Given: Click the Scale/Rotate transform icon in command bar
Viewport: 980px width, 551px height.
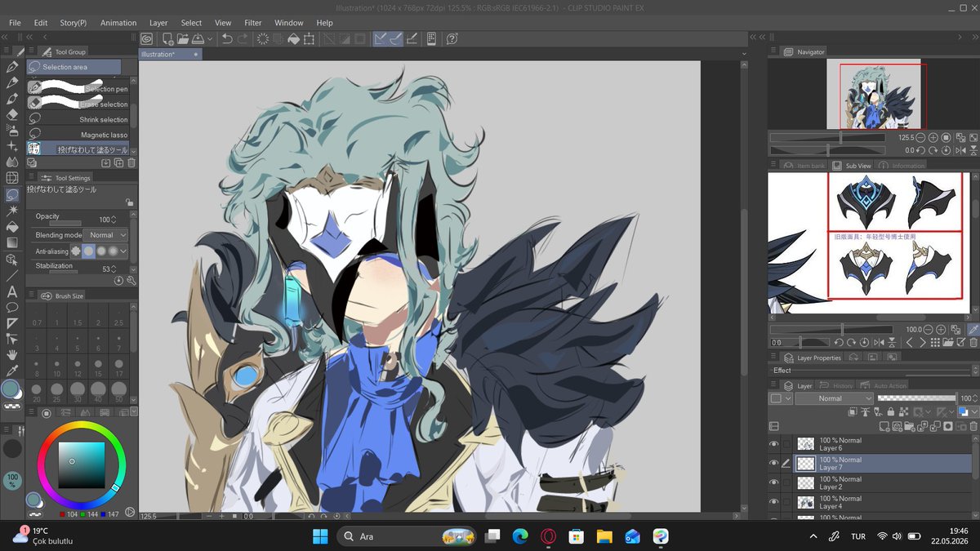Looking at the screenshot, I should pos(310,38).
